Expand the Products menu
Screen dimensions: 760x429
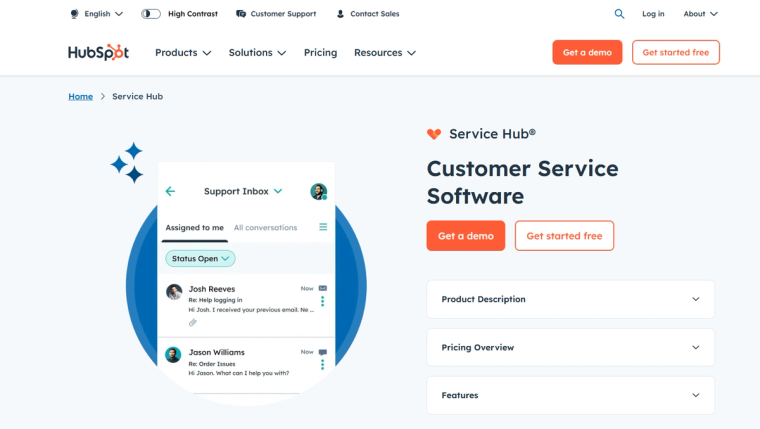[183, 52]
